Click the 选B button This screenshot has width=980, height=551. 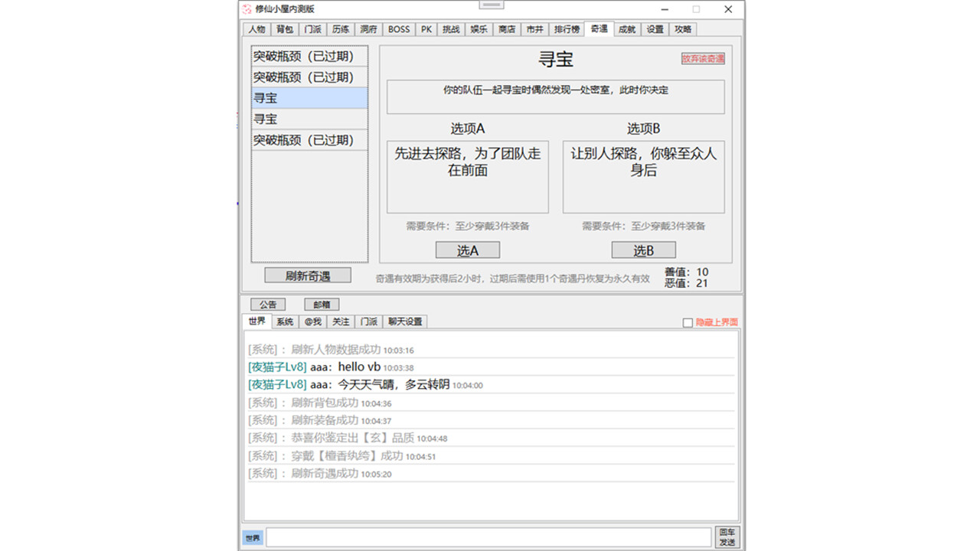[x=643, y=249]
